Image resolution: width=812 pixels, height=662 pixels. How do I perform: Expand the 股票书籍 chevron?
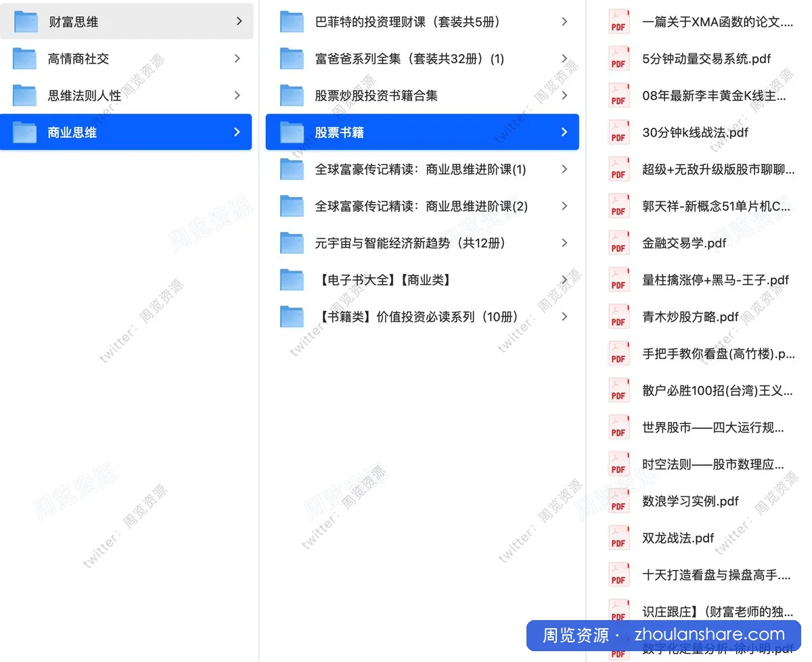[564, 132]
